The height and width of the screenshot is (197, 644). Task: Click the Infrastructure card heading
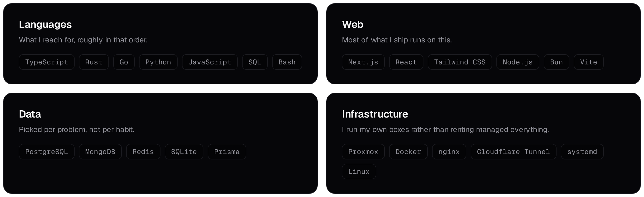coord(375,114)
